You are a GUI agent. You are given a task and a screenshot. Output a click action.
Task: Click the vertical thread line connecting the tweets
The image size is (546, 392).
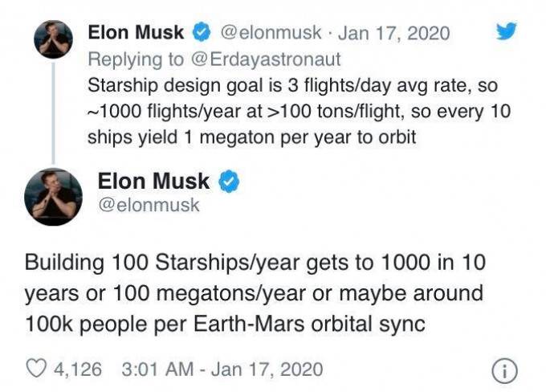(x=53, y=113)
